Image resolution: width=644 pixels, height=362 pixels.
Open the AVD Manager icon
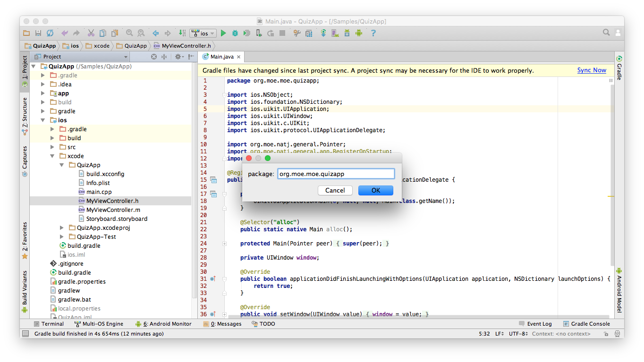point(335,33)
